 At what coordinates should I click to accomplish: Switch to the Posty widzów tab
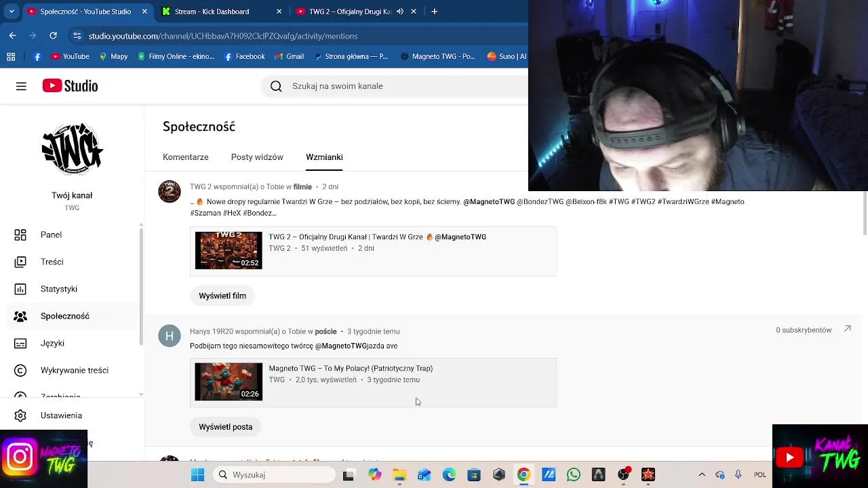tap(257, 157)
